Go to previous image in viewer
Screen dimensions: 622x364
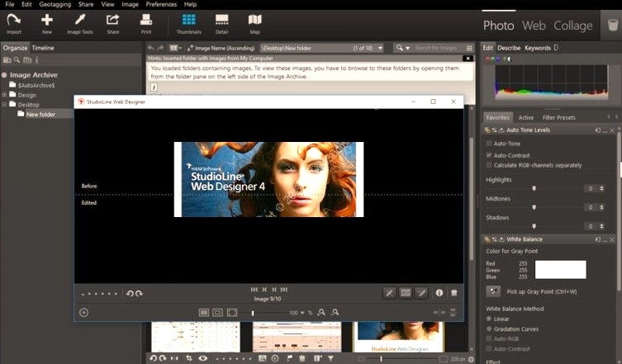tap(264, 290)
